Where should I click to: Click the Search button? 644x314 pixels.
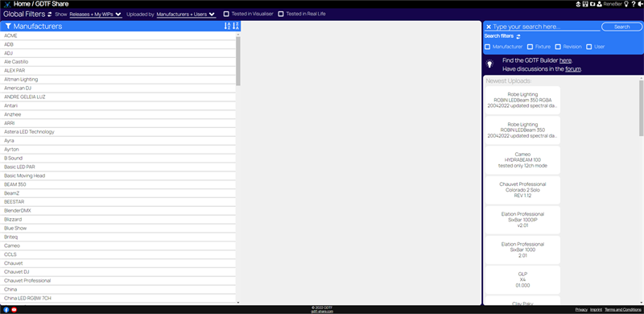click(621, 27)
